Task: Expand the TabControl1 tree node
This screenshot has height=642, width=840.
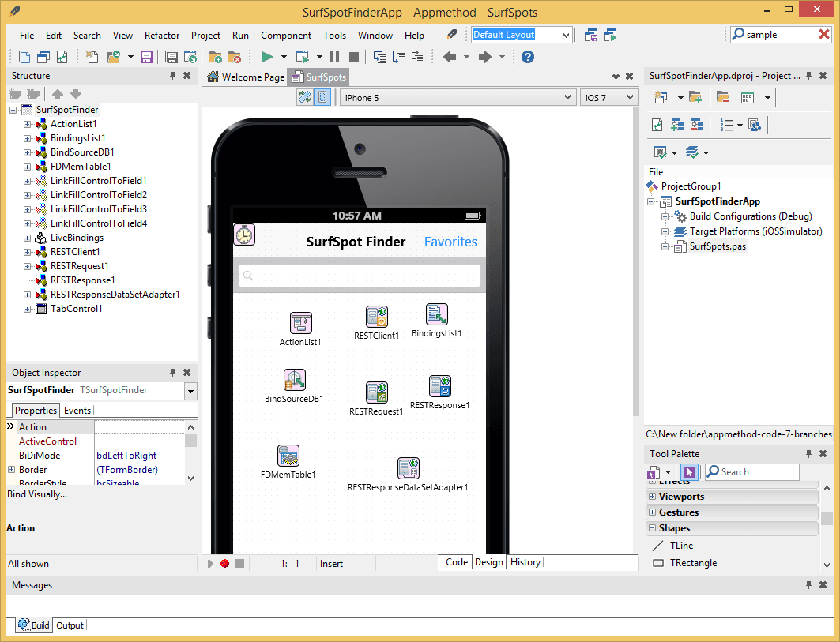Action: (27, 309)
